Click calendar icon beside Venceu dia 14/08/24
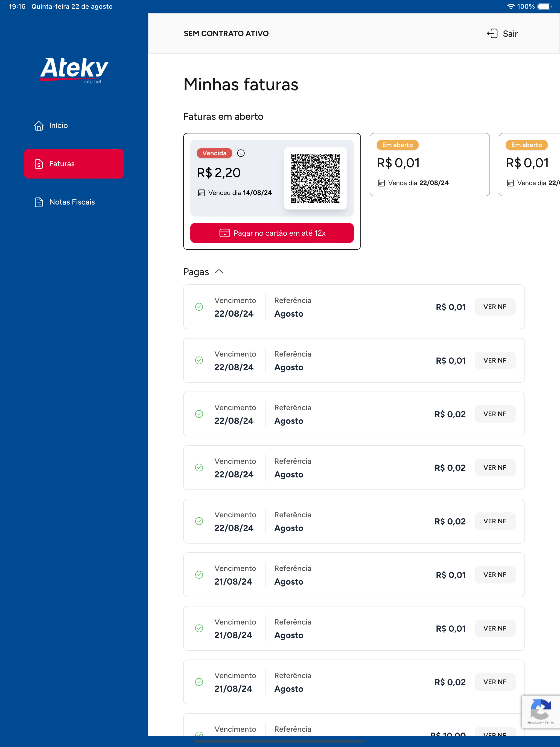The image size is (560, 747). click(x=201, y=193)
